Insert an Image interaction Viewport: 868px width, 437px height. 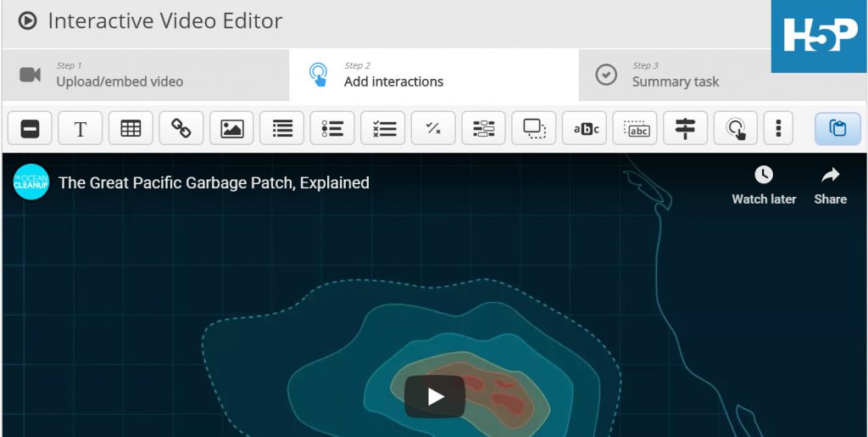tap(231, 128)
